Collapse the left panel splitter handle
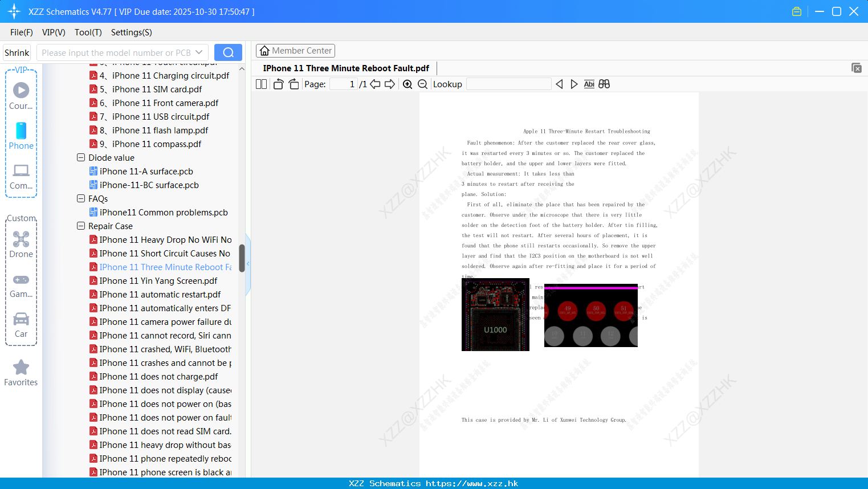The image size is (868, 489). coord(248,264)
